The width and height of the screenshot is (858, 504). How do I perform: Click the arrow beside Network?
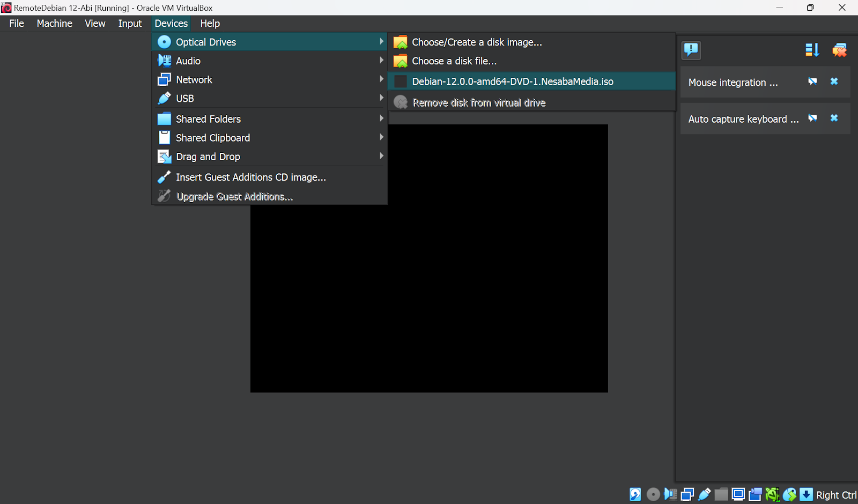point(381,79)
